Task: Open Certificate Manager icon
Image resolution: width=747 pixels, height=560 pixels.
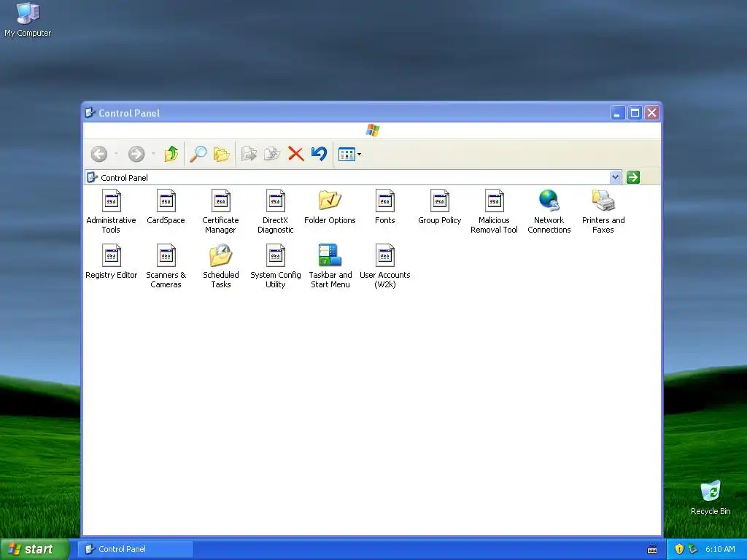Action: pyautogui.click(x=220, y=201)
